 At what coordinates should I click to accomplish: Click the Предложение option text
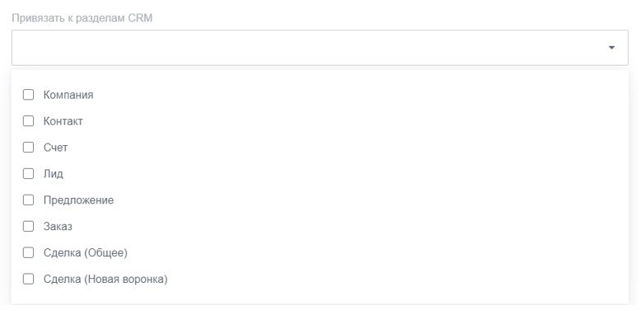[78, 200]
